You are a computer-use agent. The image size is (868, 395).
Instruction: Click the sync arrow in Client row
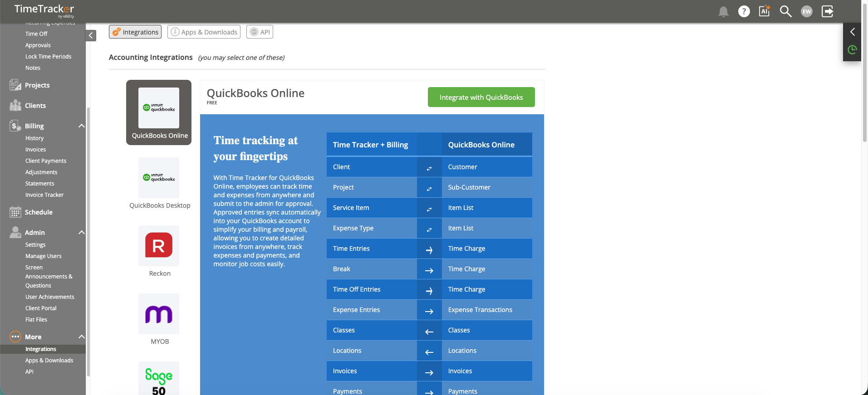(x=429, y=168)
